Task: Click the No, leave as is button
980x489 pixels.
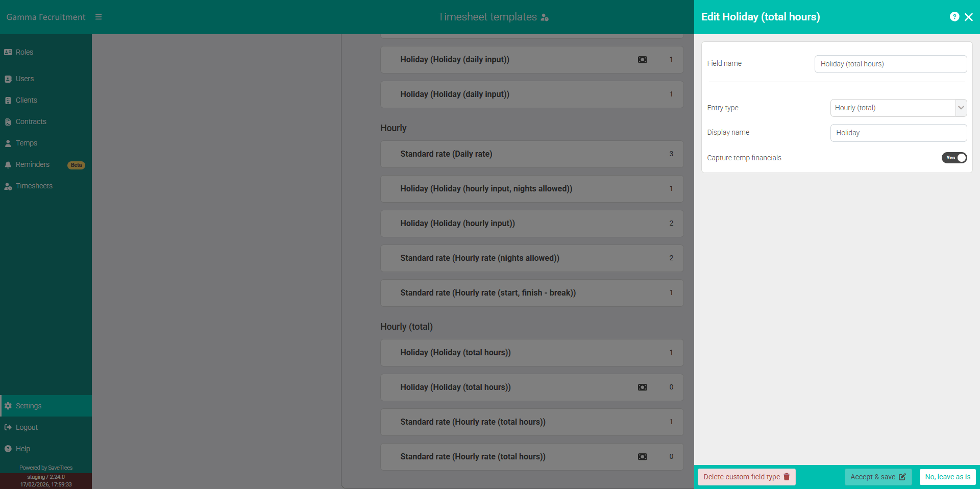Action: [947, 477]
